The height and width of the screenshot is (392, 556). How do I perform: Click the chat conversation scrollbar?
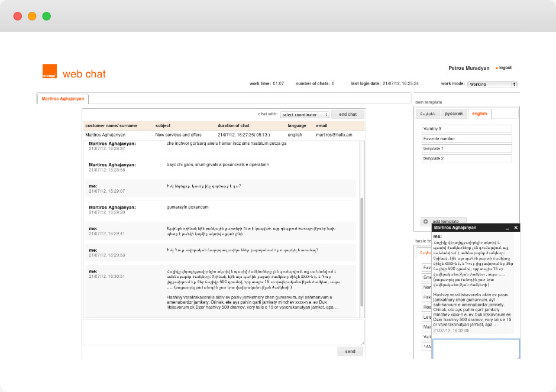pos(361,252)
